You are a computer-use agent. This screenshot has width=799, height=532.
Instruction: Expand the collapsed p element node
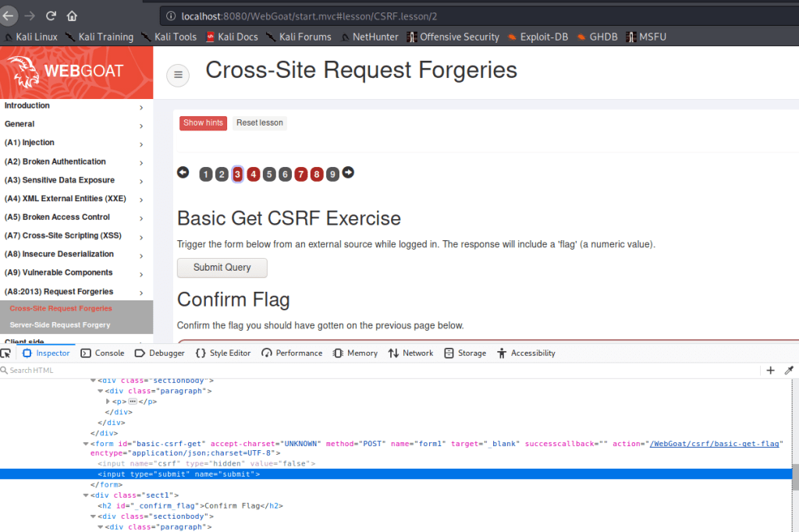point(108,402)
